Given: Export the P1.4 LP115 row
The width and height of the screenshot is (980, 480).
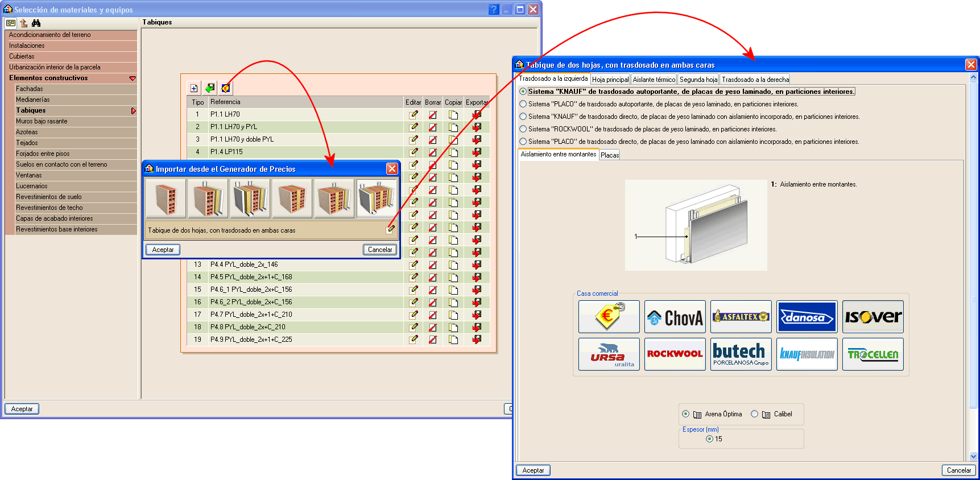Looking at the screenshot, I should pyautogui.click(x=477, y=152).
